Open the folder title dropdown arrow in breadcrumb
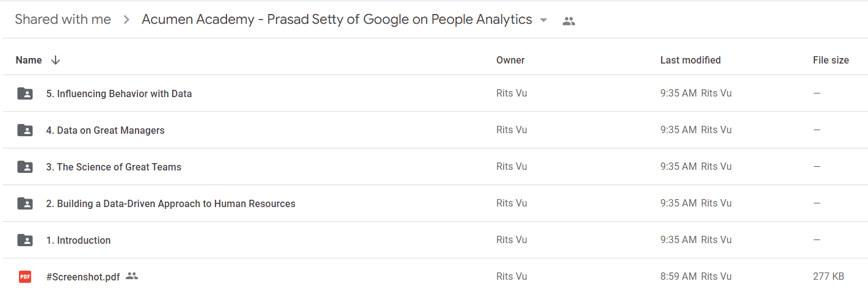This screenshot has height=292, width=868. coord(543,20)
